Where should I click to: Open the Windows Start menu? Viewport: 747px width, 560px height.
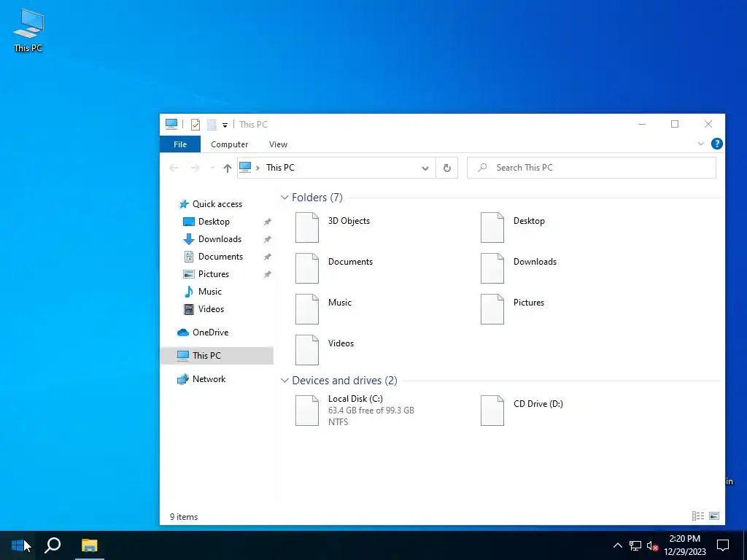click(x=18, y=545)
